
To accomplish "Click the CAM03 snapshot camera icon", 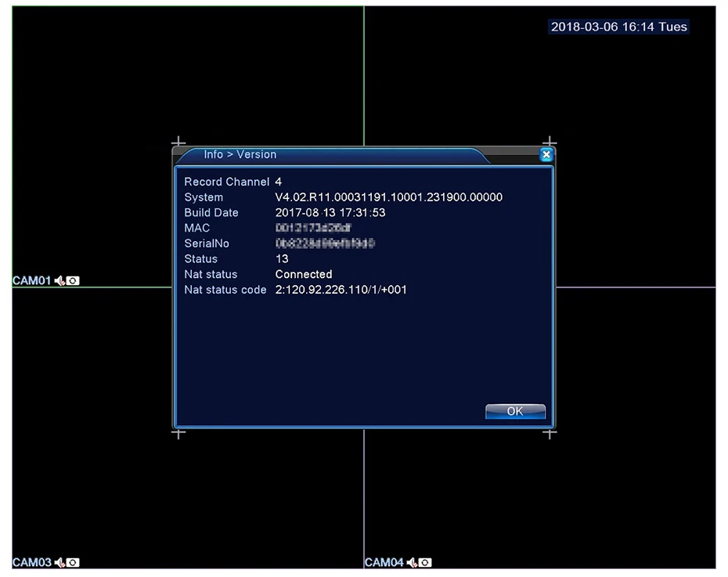I will (73, 563).
